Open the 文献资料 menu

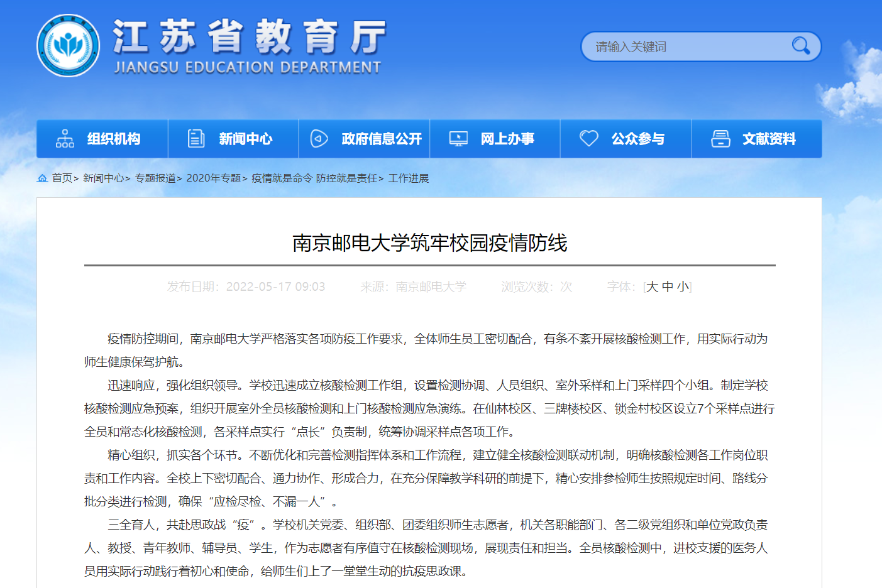click(x=757, y=139)
